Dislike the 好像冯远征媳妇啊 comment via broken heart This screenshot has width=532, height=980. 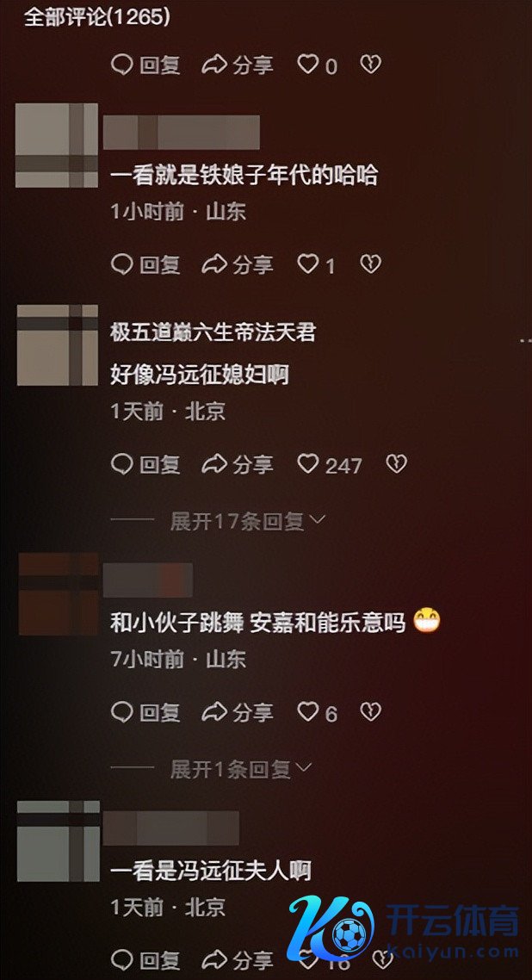pyautogui.click(x=397, y=464)
